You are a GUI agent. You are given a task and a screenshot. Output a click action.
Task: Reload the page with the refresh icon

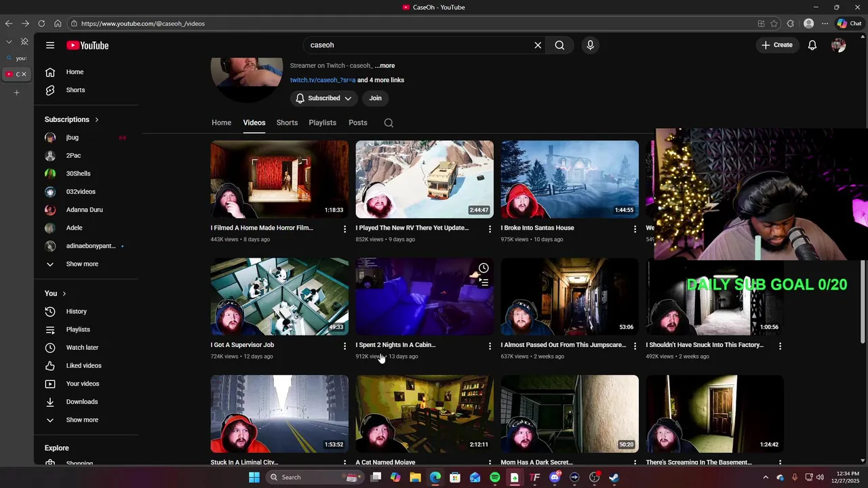pyautogui.click(x=41, y=24)
